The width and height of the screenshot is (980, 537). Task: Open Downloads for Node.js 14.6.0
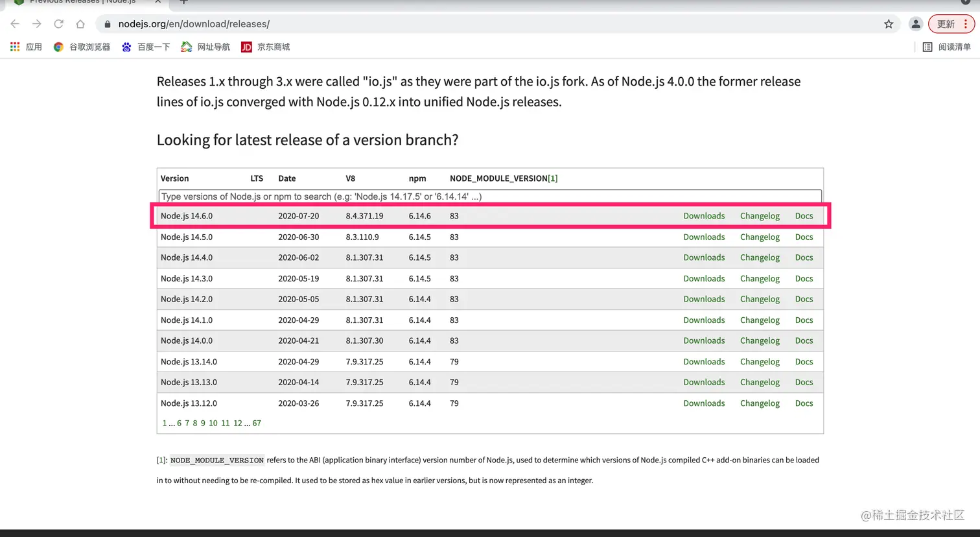pos(704,216)
